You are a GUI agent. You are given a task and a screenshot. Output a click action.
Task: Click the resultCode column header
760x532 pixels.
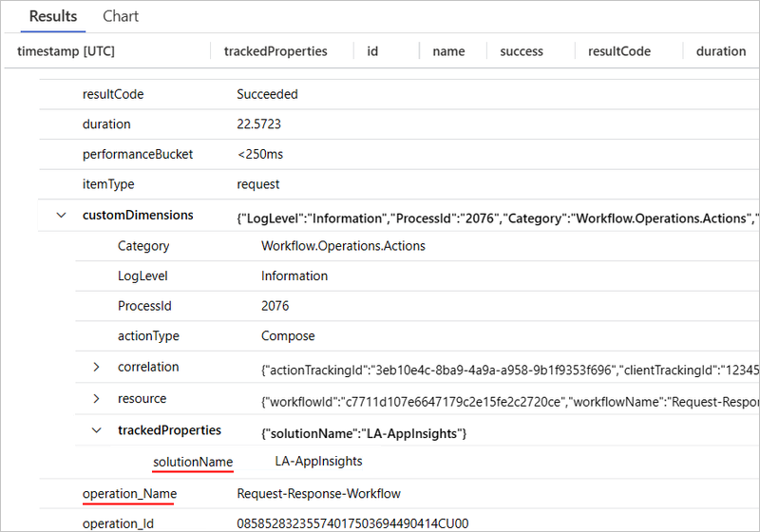pyautogui.click(x=619, y=51)
